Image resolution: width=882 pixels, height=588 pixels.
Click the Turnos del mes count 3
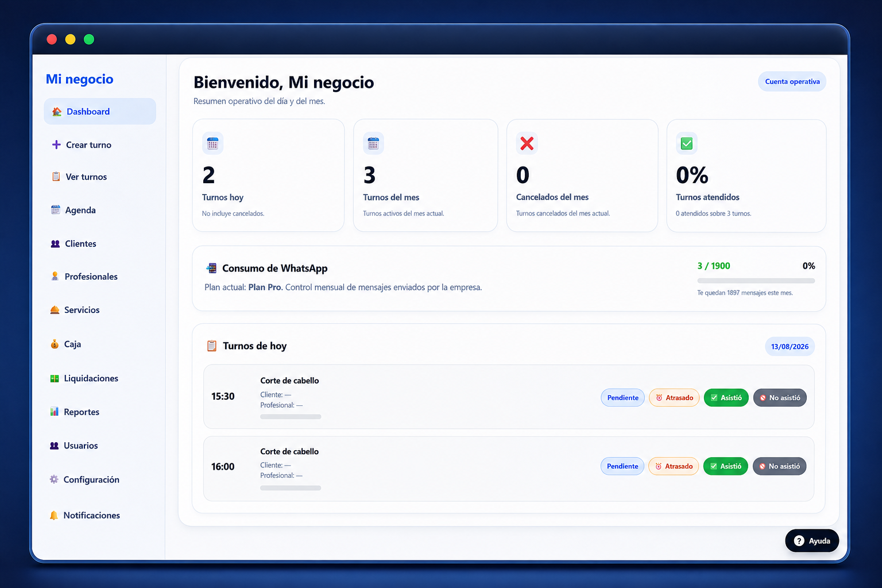pyautogui.click(x=370, y=175)
